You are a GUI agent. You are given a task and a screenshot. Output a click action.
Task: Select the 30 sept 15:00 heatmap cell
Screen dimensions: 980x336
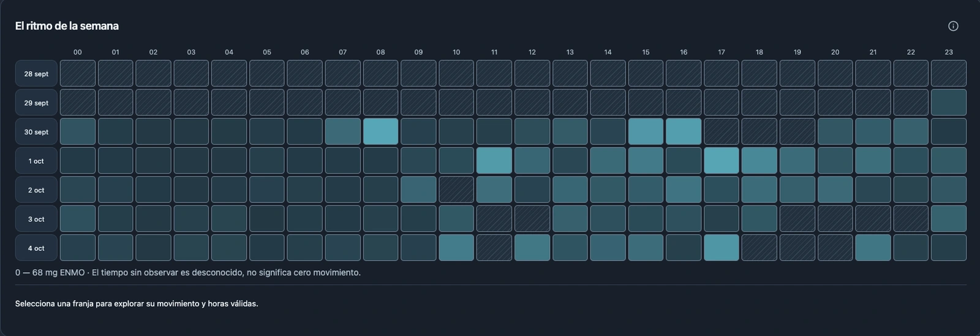[646, 132]
